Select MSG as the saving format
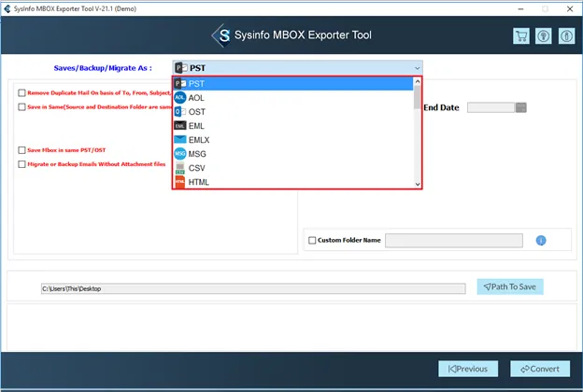583x392 pixels. tap(293, 153)
